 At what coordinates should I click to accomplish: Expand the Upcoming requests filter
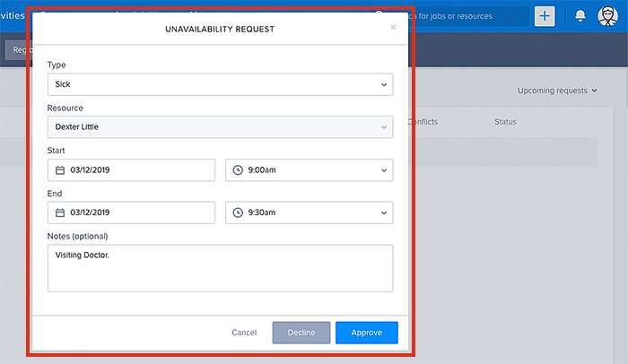click(x=557, y=91)
